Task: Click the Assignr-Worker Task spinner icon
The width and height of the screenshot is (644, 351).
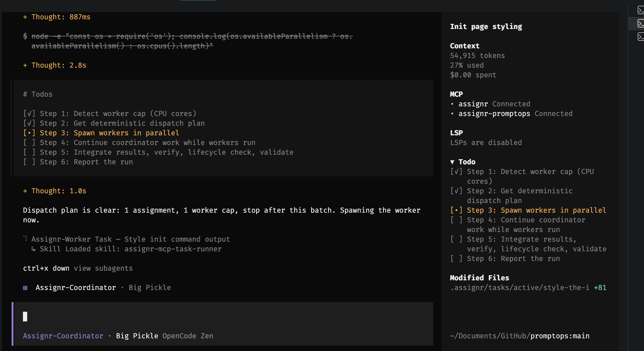Action: tap(25, 239)
